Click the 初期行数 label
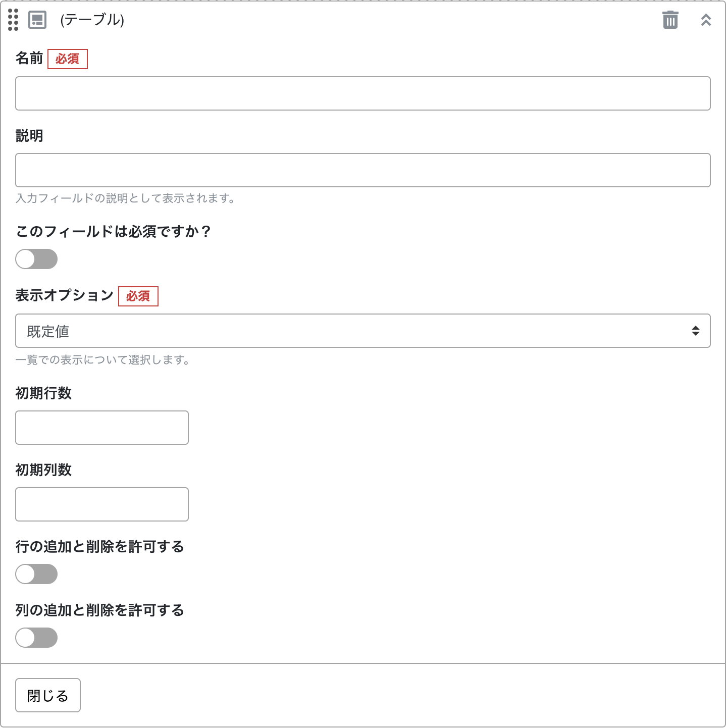Image resolution: width=726 pixels, height=728 pixels. (x=43, y=393)
